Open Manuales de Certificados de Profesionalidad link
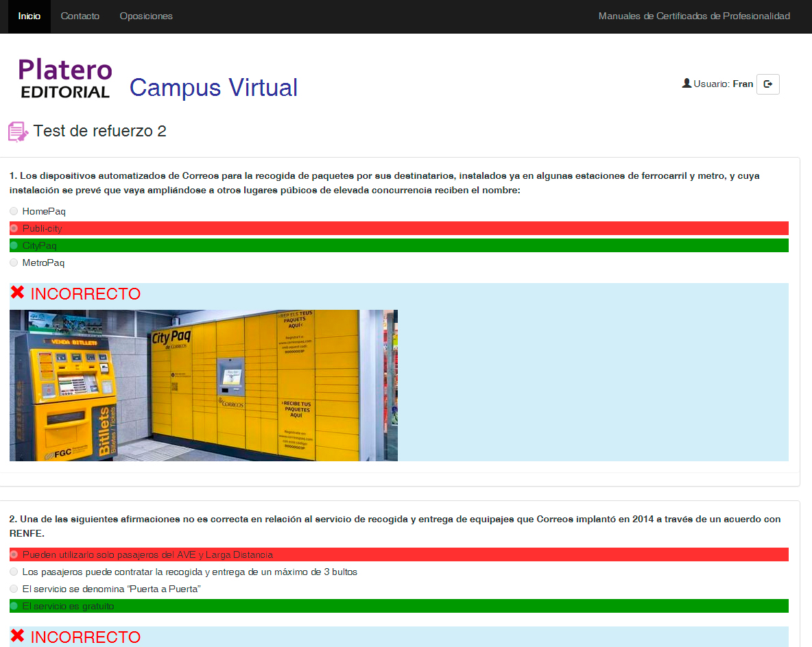This screenshot has height=647, width=812. (694, 16)
